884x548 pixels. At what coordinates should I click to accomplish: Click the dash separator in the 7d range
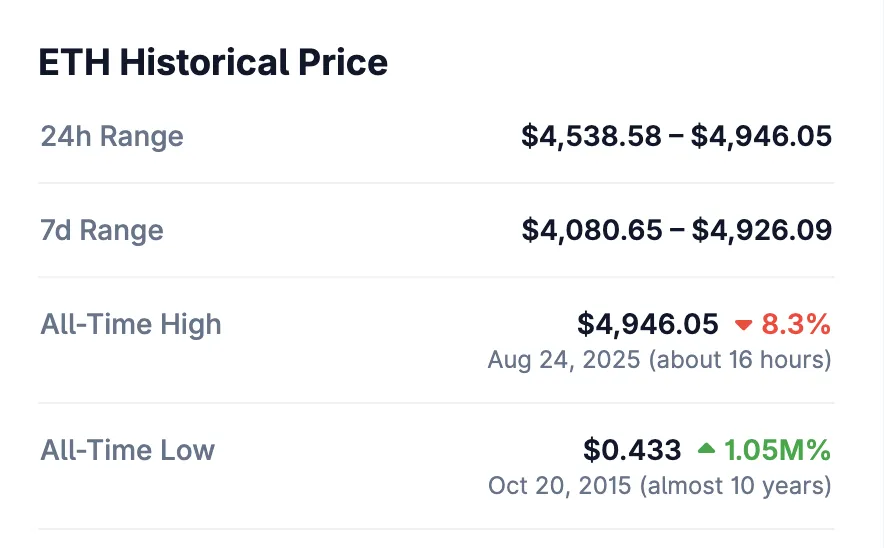click(x=677, y=231)
